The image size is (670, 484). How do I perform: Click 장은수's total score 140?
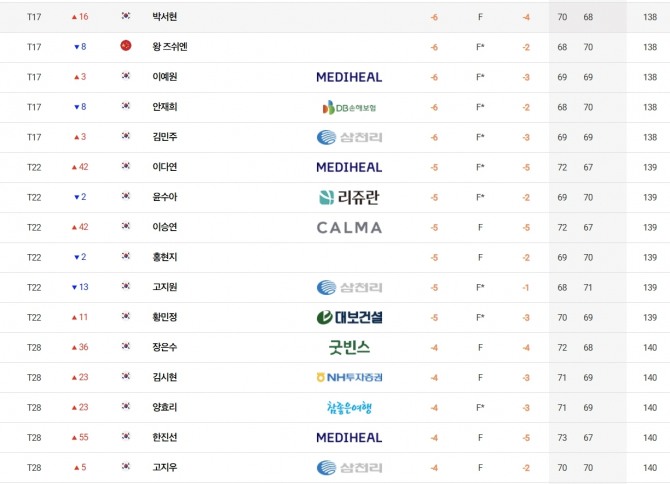tap(650, 347)
